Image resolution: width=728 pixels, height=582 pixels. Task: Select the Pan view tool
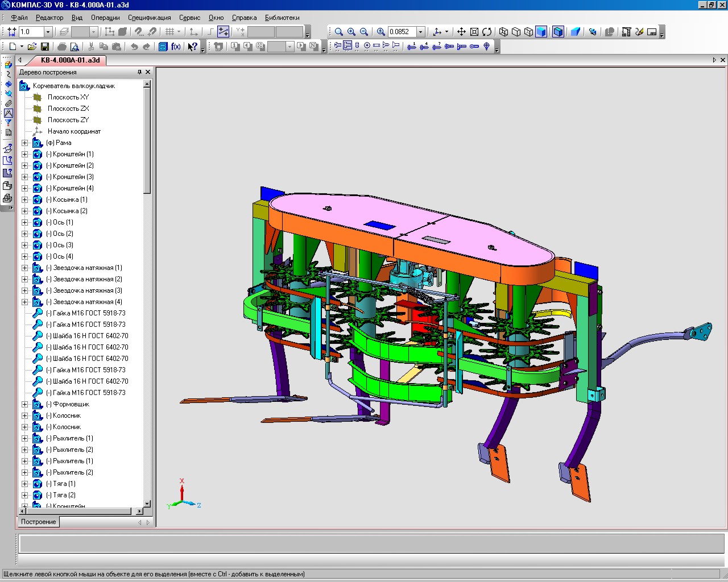(x=461, y=32)
